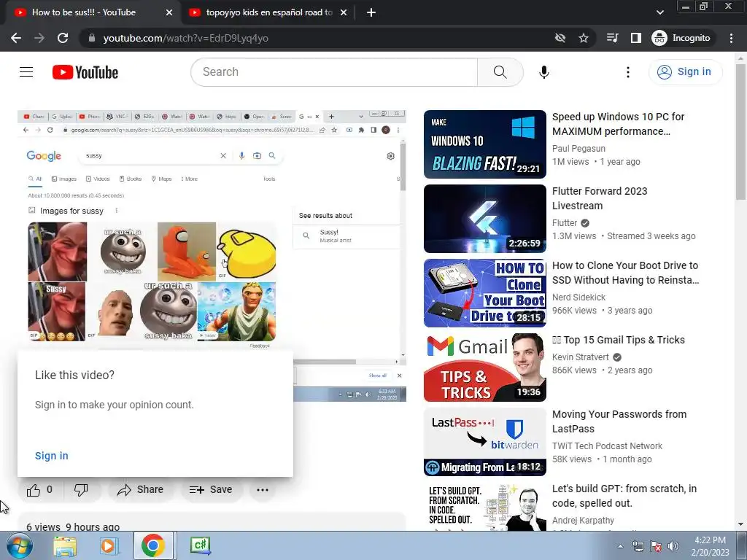Viewport: 747px width, 560px height.
Task: Open Speed up Windows 10 video thumbnail
Action: click(x=484, y=144)
